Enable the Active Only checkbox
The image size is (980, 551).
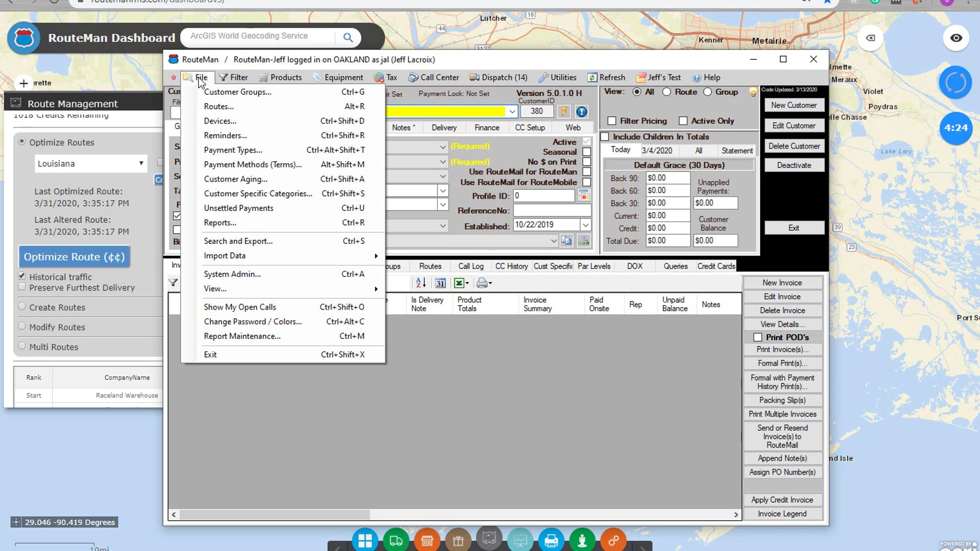(683, 121)
